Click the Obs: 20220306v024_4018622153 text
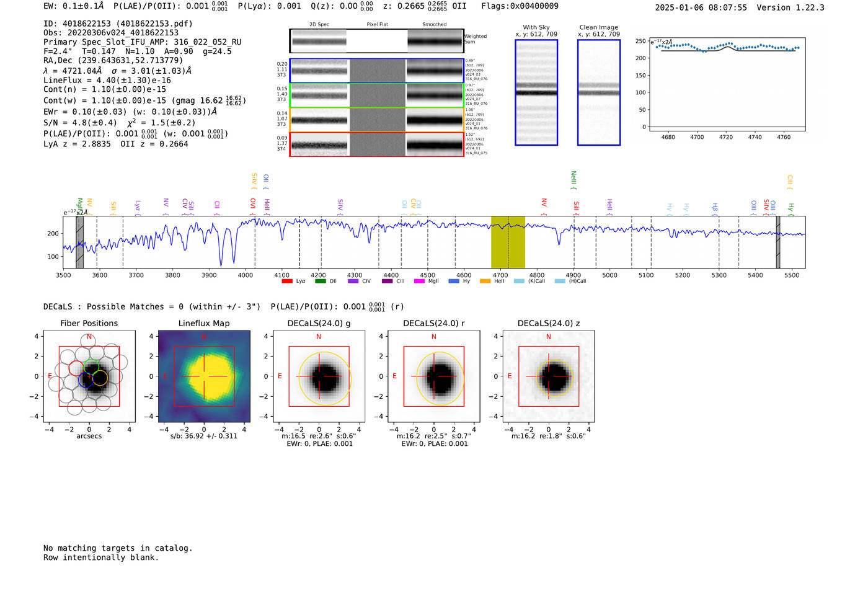This screenshot has width=868, height=591. point(111,32)
